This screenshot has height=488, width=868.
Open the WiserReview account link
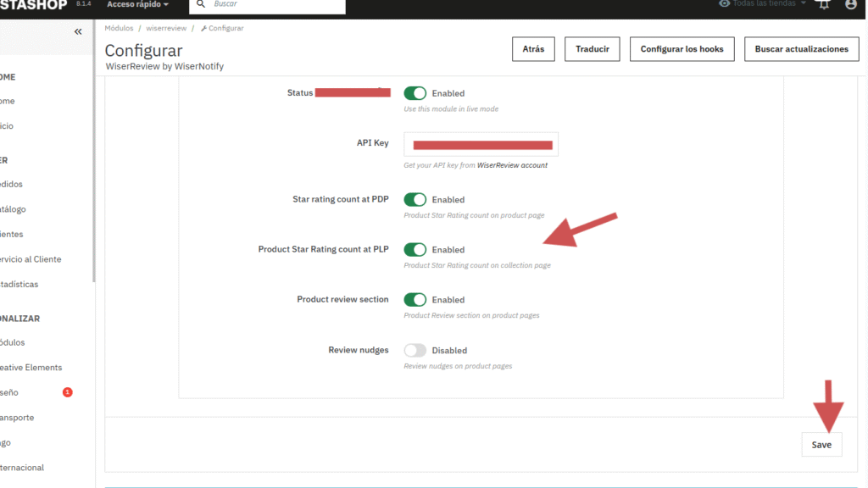[x=512, y=165]
